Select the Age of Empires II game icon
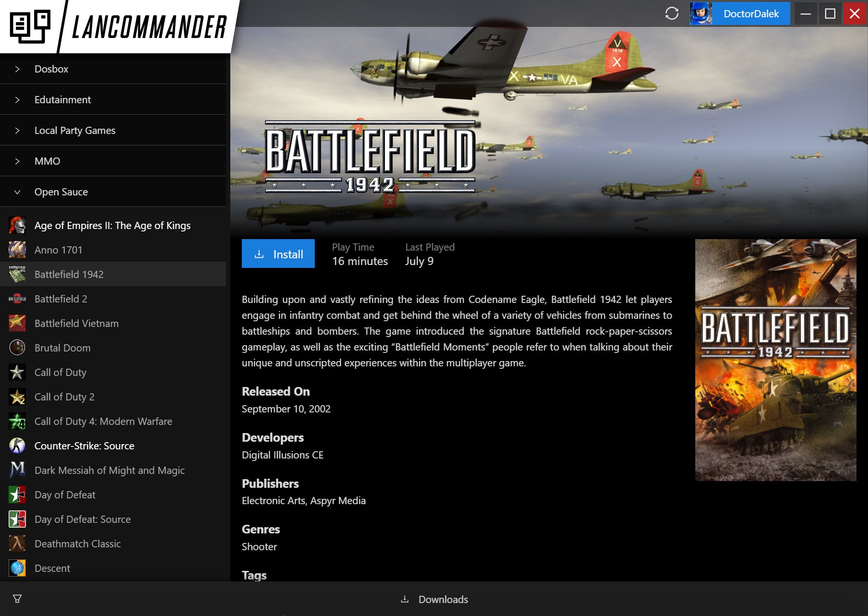 17,225
